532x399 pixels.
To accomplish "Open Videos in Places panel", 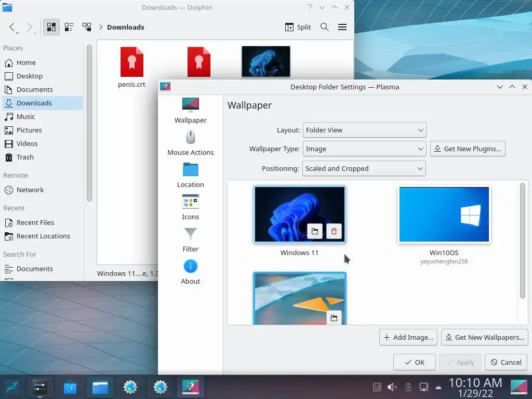I will tap(43, 144).
